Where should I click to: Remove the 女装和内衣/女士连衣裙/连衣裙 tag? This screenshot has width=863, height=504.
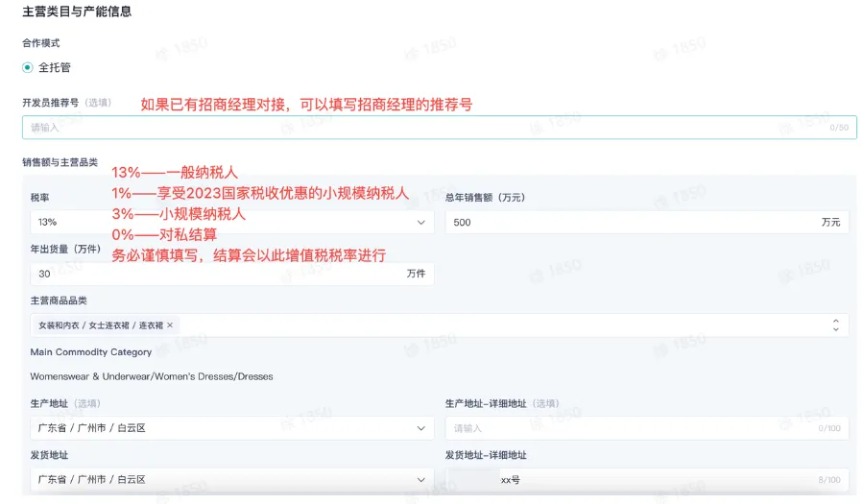pyautogui.click(x=170, y=325)
